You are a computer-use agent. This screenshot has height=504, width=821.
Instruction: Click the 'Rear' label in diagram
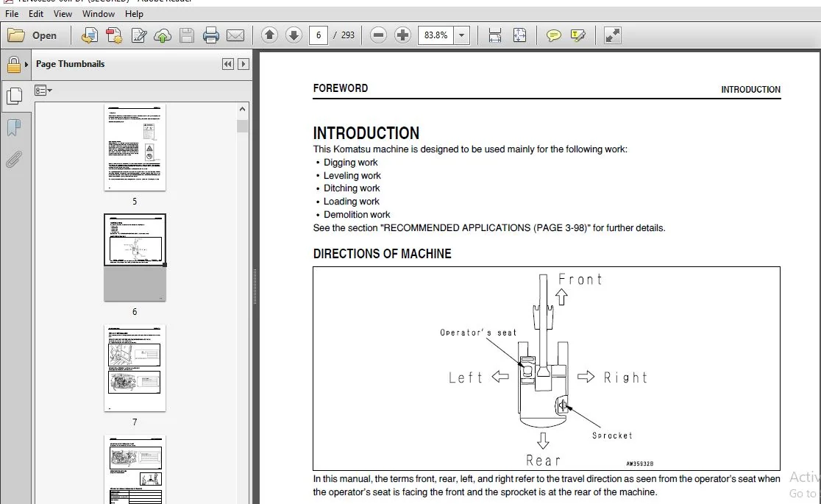pos(543,461)
